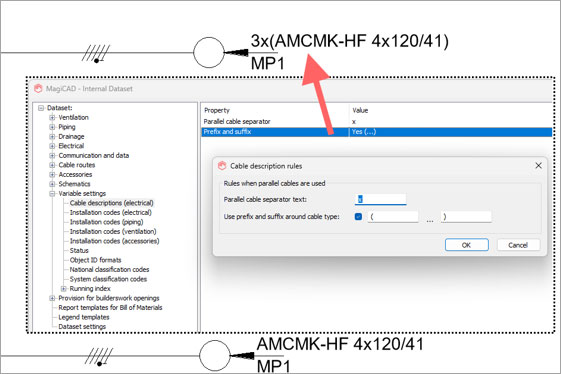
Task: Click the suffix input field with )
Action: pos(466,217)
